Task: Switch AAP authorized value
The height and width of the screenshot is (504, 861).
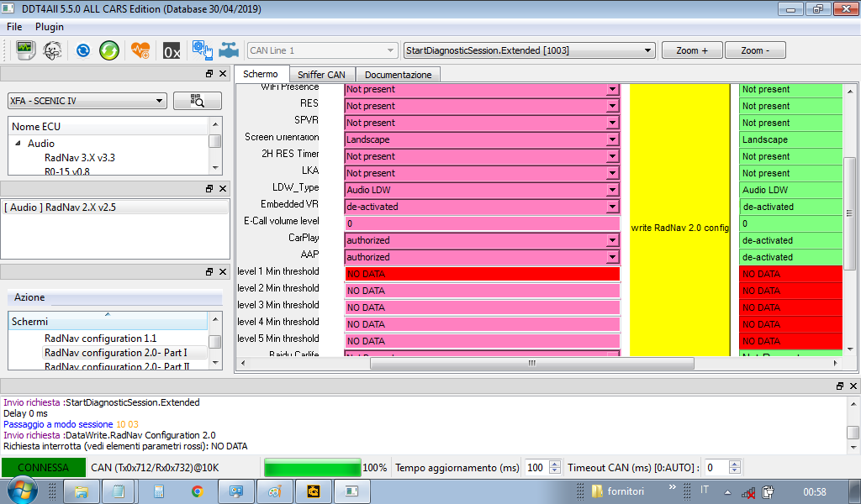Action: (x=611, y=256)
